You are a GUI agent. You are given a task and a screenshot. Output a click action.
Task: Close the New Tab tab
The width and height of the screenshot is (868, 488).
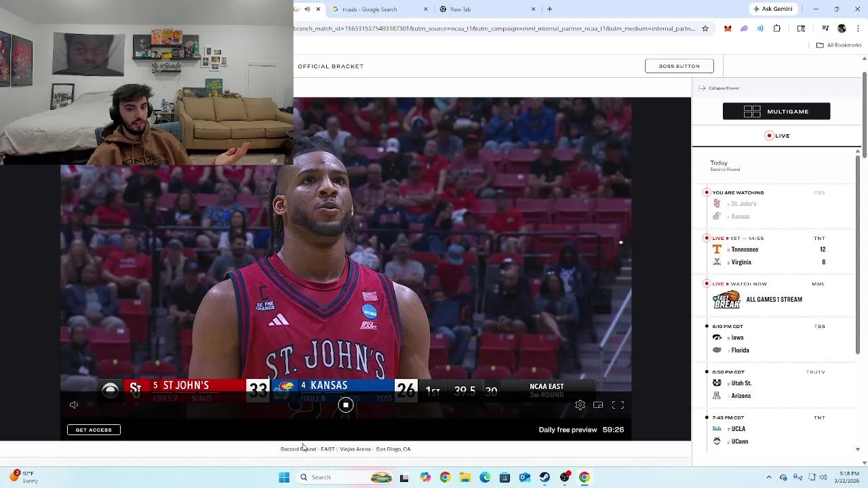tap(533, 9)
